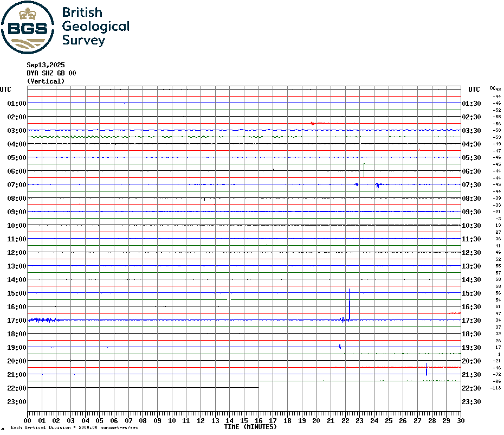The image size is (504, 435).
Task: Click the BGS circular crown logo
Action: (28, 27)
